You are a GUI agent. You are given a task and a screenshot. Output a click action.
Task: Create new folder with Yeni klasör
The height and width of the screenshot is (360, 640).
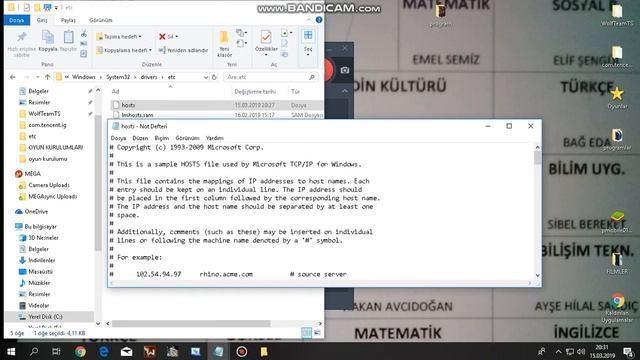(x=224, y=43)
